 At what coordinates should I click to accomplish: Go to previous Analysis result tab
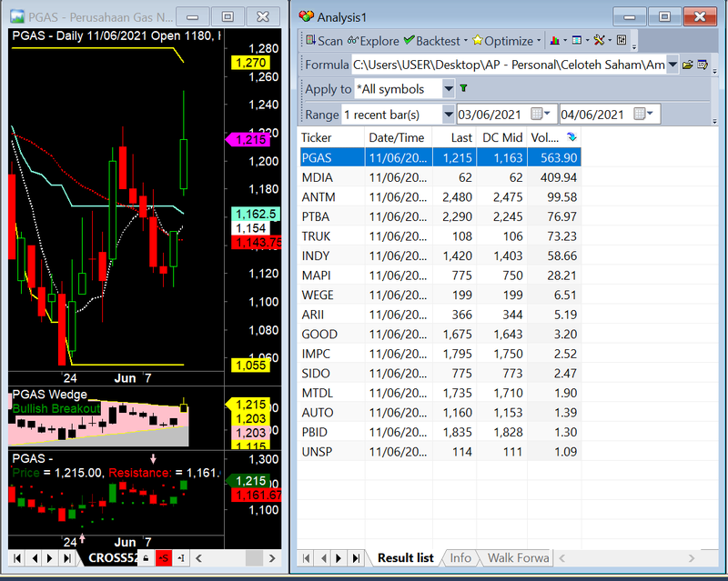click(x=323, y=557)
